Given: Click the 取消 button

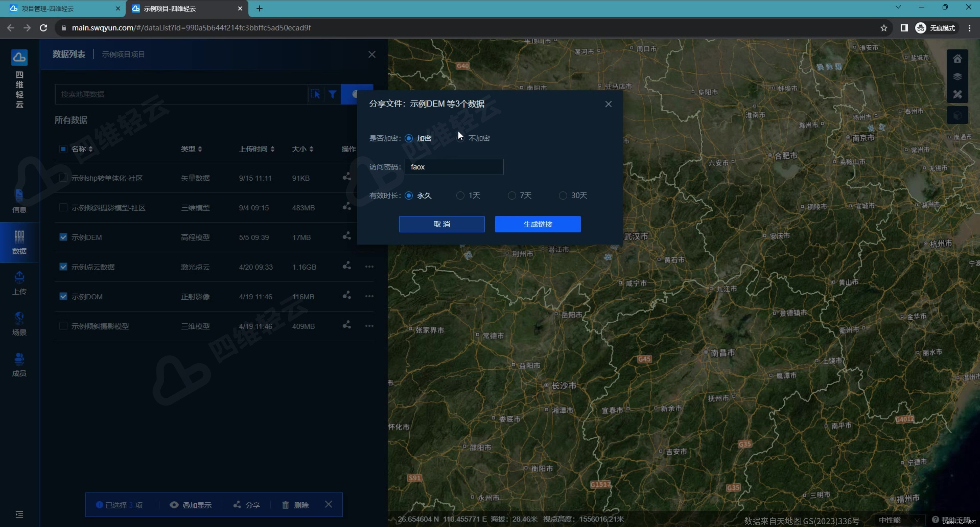Looking at the screenshot, I should coord(442,224).
